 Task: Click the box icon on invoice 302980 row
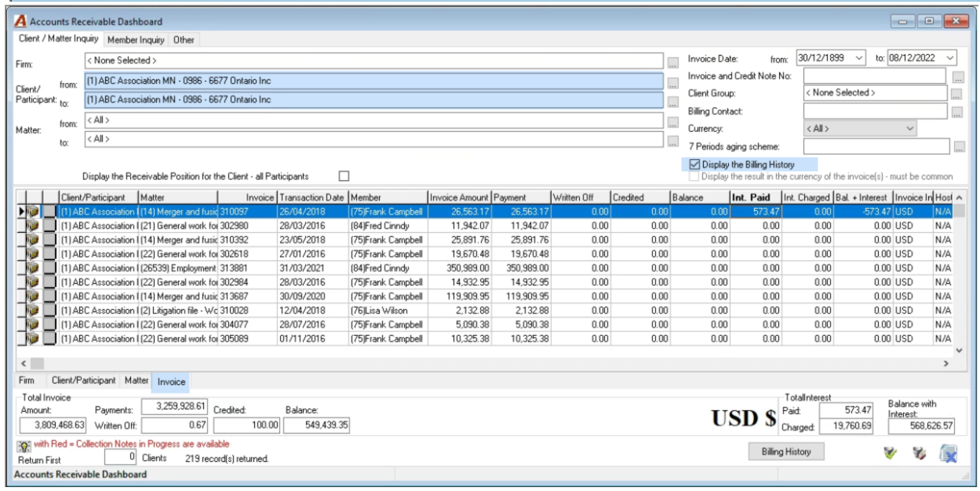[33, 226]
